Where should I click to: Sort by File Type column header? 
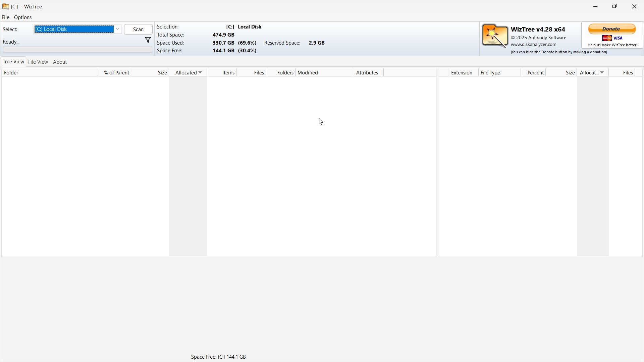500,73
